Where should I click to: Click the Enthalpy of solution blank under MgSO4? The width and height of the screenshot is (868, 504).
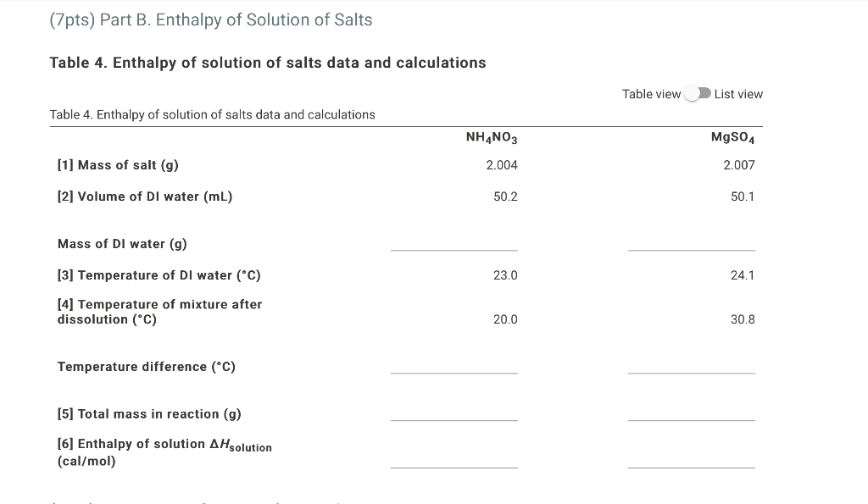[691, 466]
